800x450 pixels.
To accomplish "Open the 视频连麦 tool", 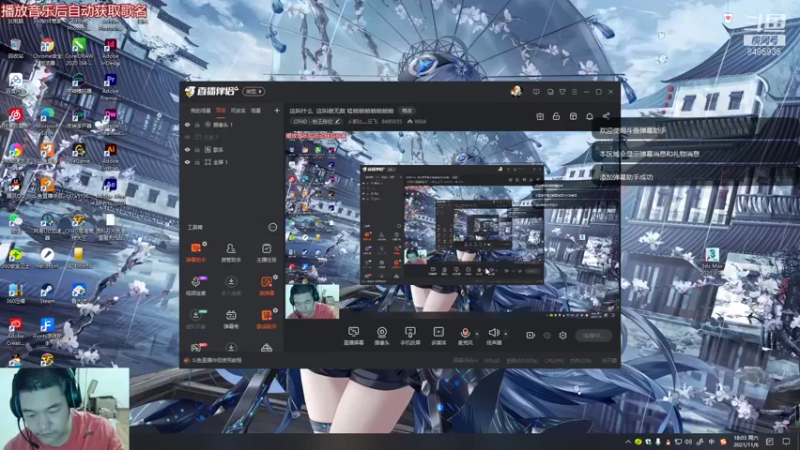I will [196, 286].
